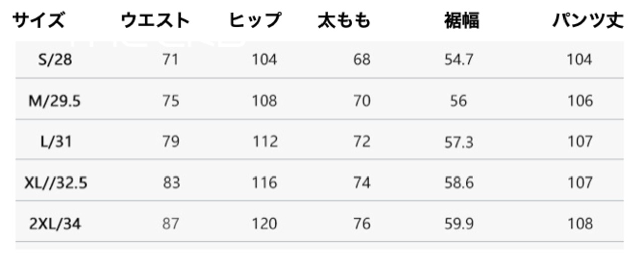The height and width of the screenshot is (265, 644).
Task: Select waist value 87 in 2XL row
Action: (171, 223)
